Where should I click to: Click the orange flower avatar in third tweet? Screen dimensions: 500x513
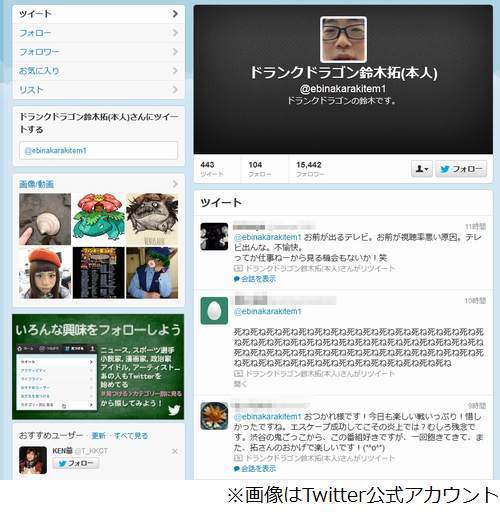tap(214, 416)
